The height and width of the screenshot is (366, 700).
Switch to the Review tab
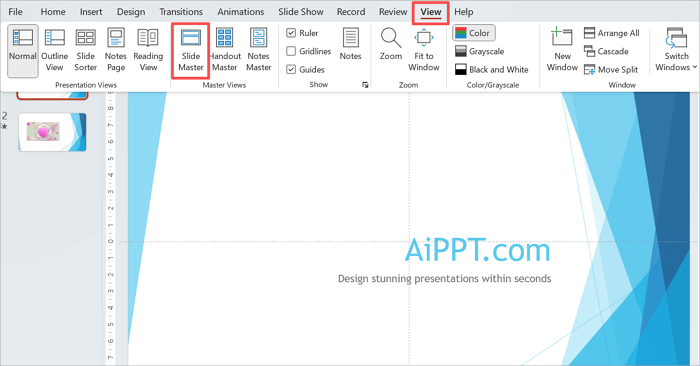[x=393, y=12]
